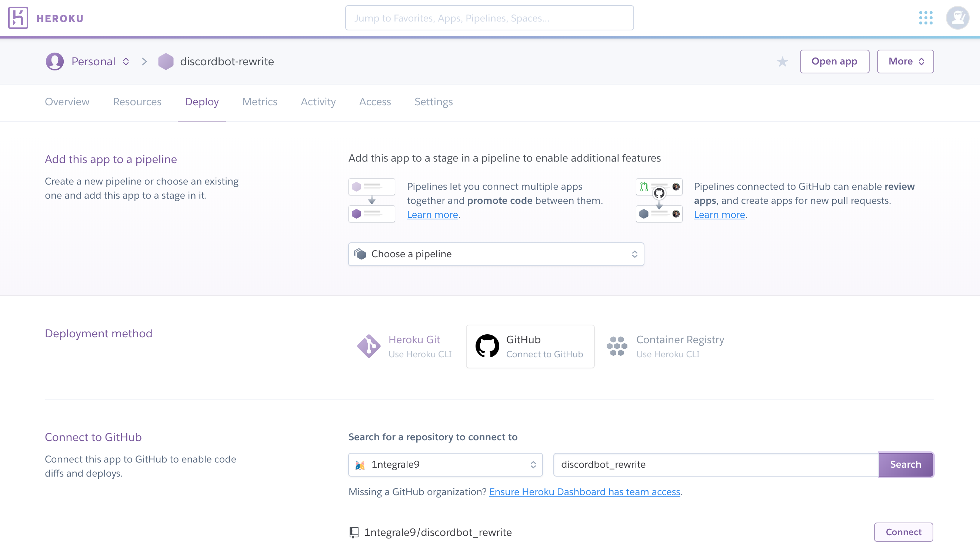Switch to the Overview tab

coord(67,102)
